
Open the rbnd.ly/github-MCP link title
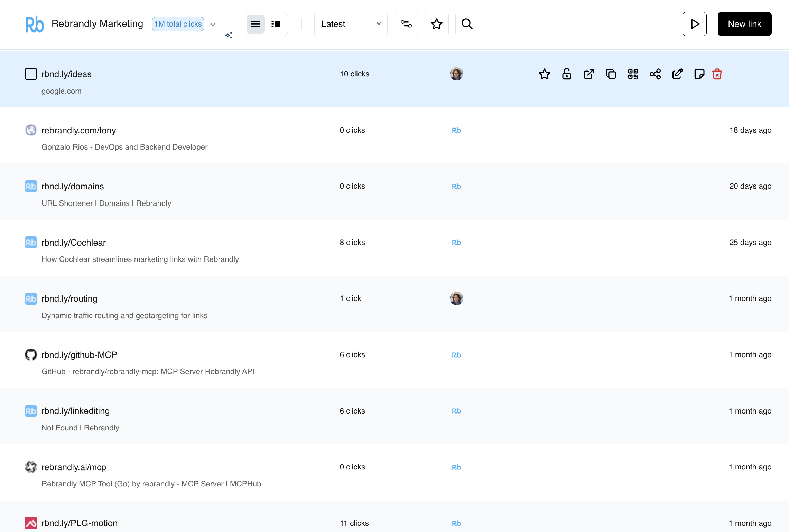[x=79, y=354]
